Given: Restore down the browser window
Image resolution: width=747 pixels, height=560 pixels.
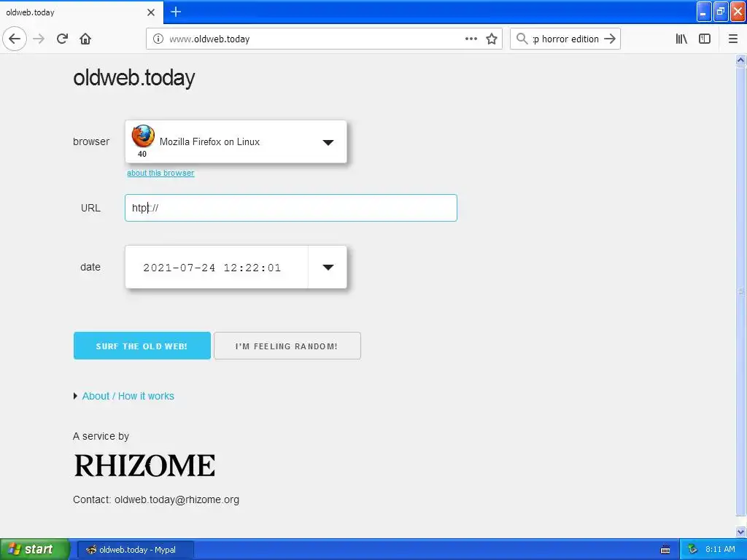Looking at the screenshot, I should point(721,12).
